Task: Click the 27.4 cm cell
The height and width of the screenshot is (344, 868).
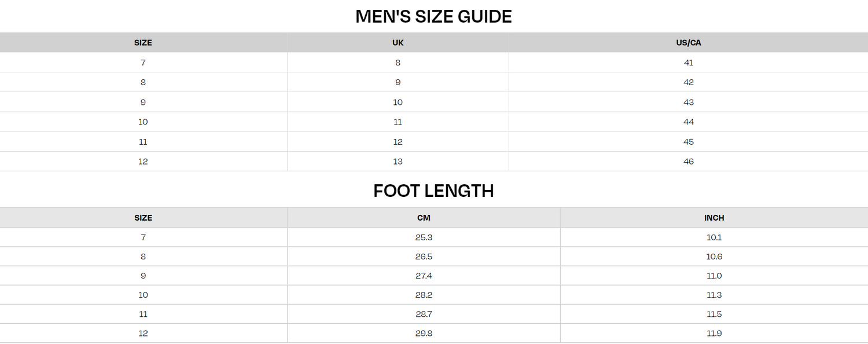Action: [424, 276]
